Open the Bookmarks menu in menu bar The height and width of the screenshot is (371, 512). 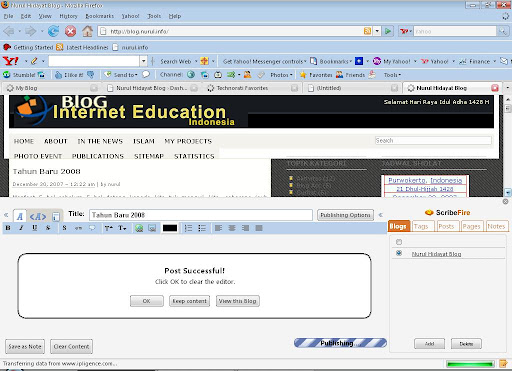tap(99, 16)
